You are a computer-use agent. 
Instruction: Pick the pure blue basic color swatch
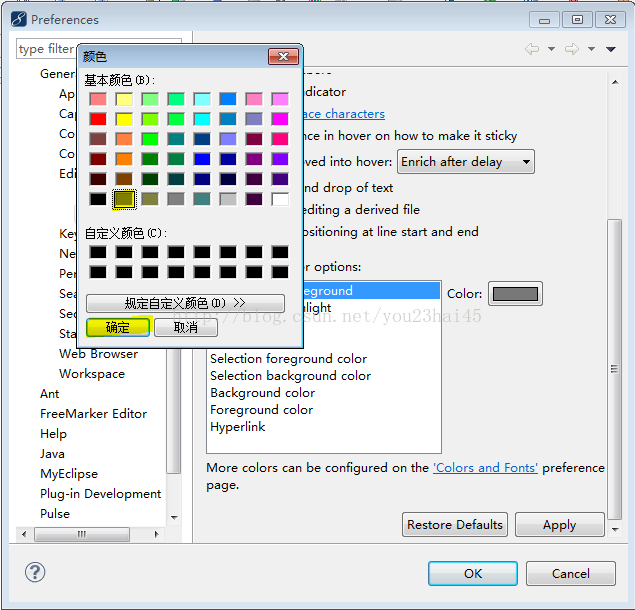(x=202, y=159)
